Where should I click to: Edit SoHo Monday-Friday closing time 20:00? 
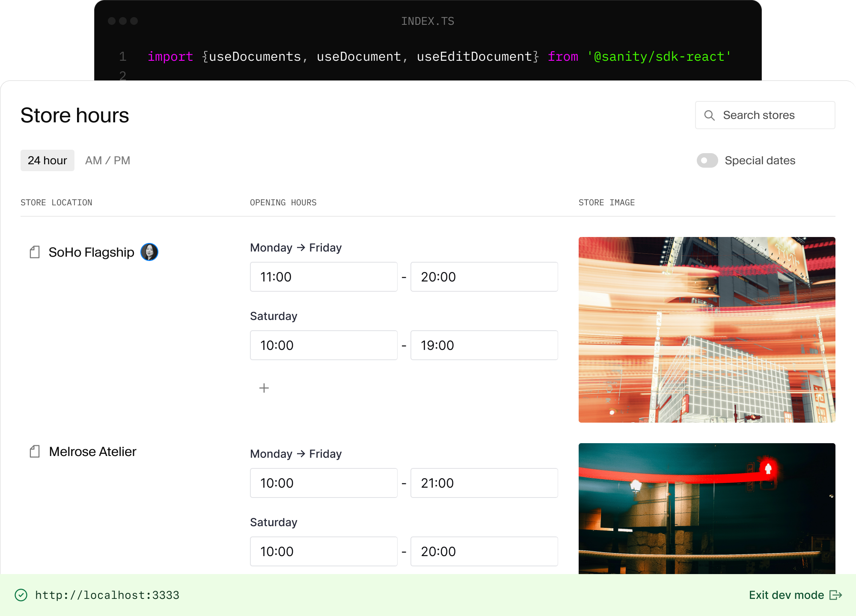484,277
